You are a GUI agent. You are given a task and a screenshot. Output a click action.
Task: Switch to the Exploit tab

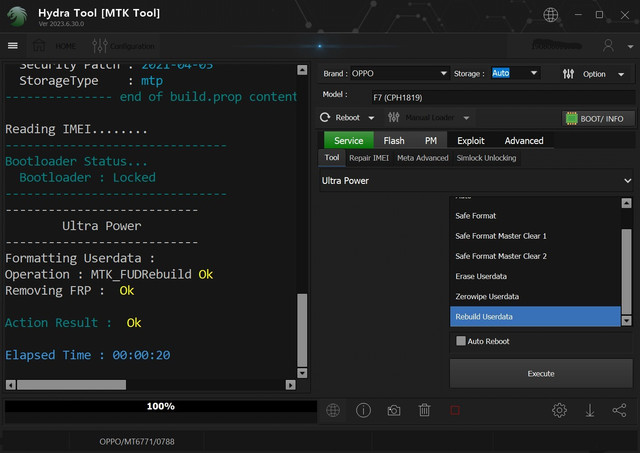471,140
